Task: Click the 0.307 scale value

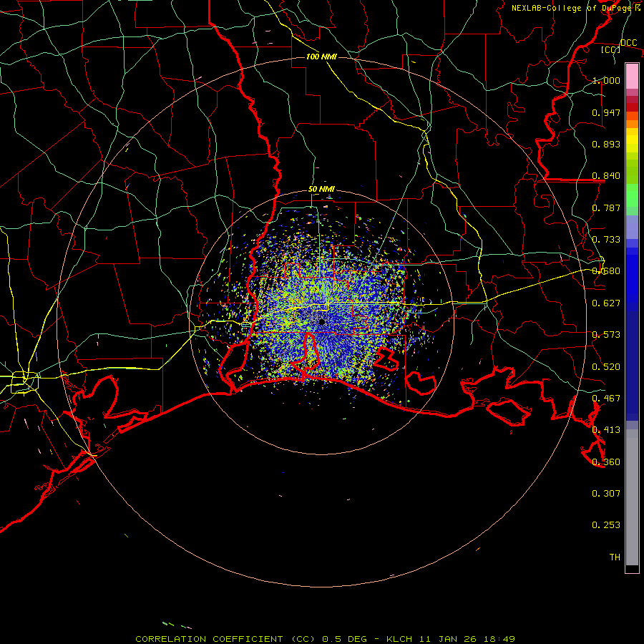Action: coord(606,494)
